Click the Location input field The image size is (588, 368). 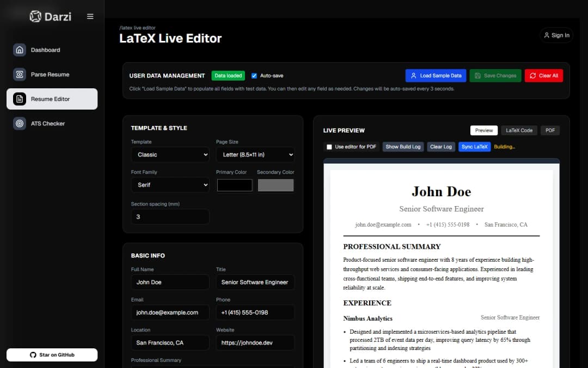click(x=170, y=342)
